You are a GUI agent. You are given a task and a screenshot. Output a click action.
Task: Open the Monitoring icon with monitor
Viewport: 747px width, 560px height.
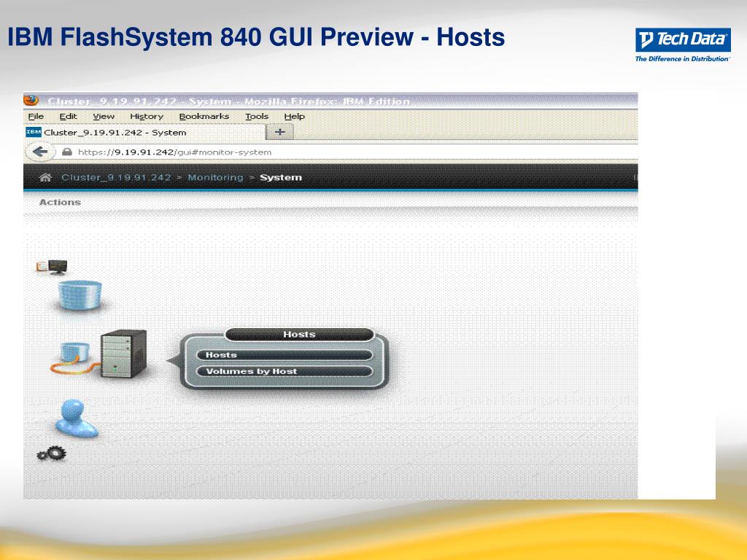coord(52,267)
